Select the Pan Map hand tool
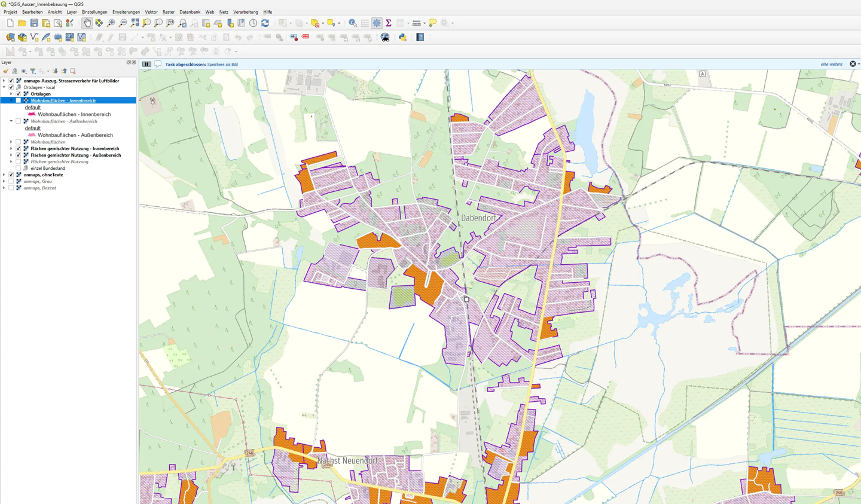 [87, 23]
